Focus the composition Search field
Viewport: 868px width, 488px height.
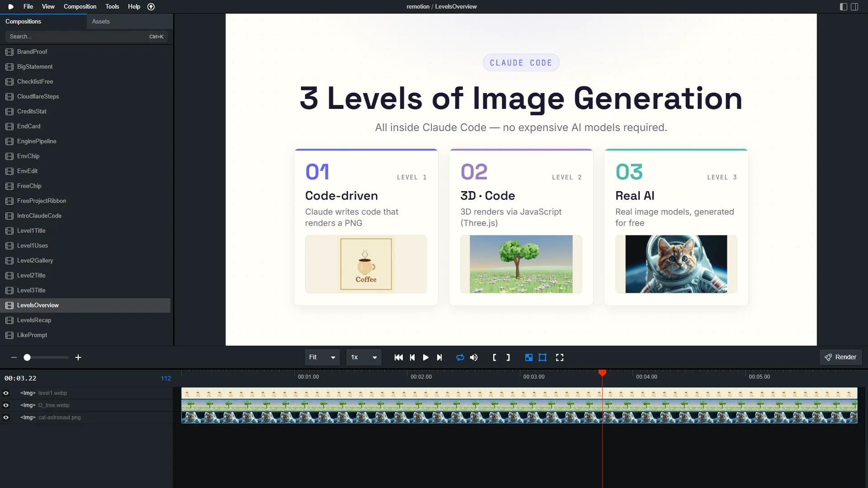86,37
